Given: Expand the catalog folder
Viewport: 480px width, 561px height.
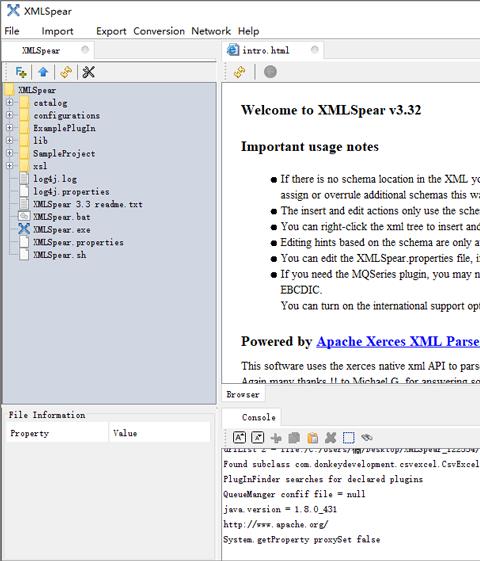Looking at the screenshot, I should pos(10,102).
